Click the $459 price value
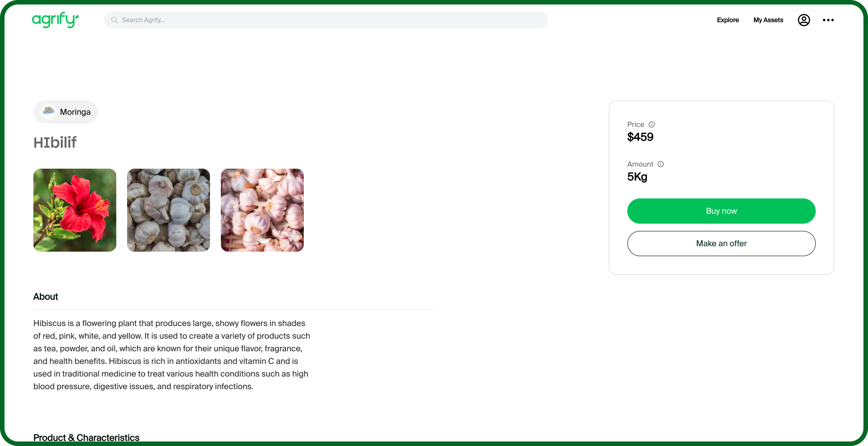The height and width of the screenshot is (446, 868). pos(640,137)
